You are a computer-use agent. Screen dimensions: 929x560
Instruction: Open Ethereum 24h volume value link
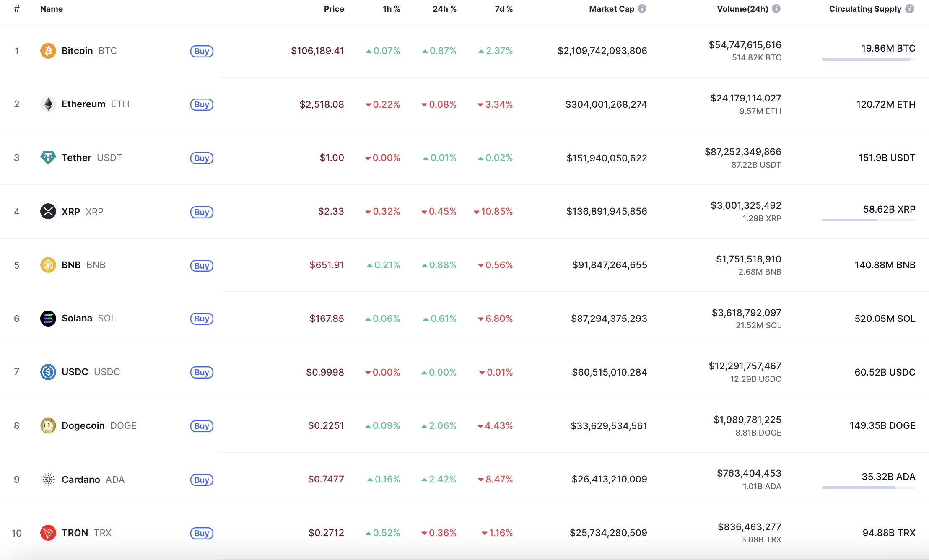coord(745,98)
